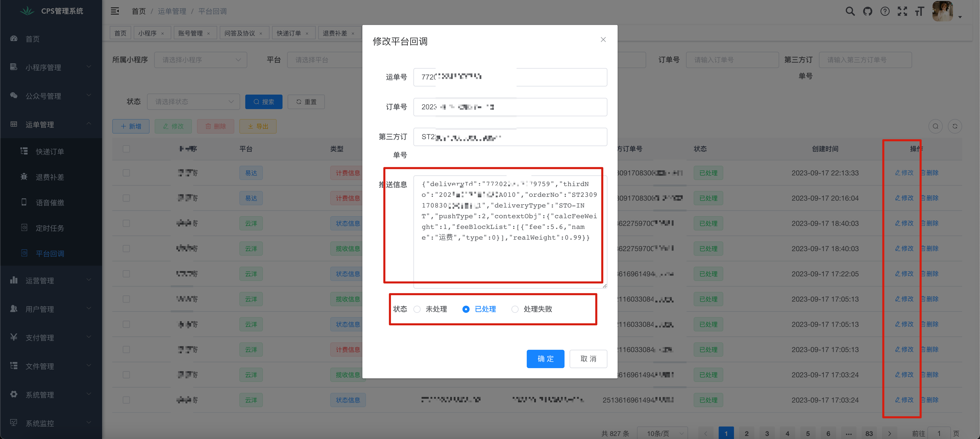Image resolution: width=980 pixels, height=439 pixels.
Task: Toggle search visibility round icon above table
Action: click(x=936, y=126)
